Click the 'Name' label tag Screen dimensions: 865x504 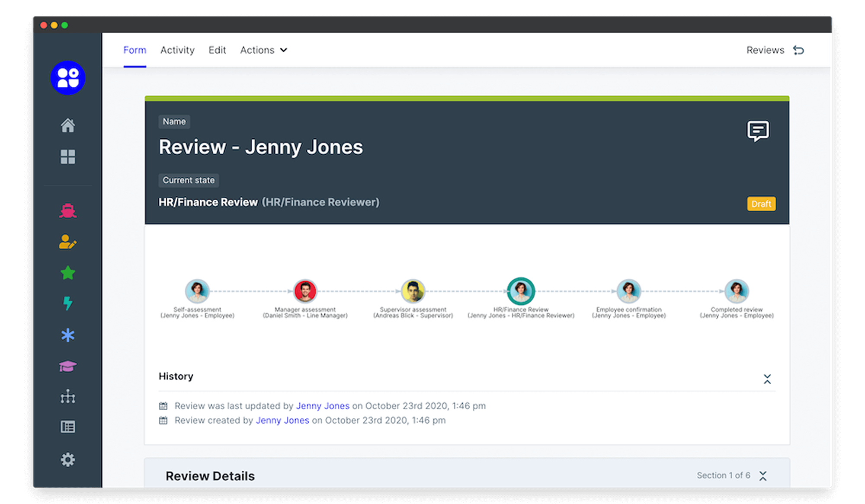(174, 121)
